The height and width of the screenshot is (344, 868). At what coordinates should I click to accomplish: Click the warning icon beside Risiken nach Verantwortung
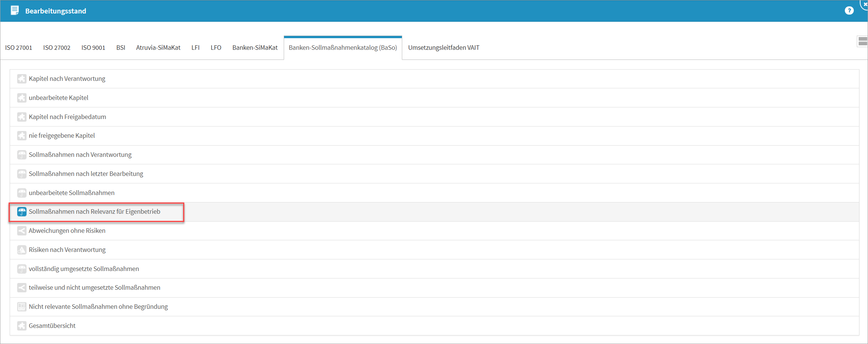22,250
